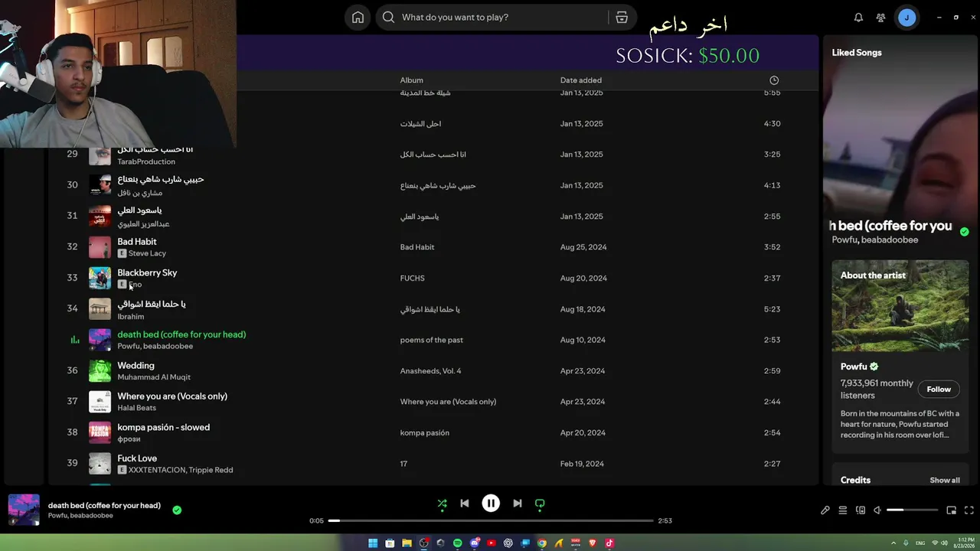Open the user profile avatar menu
Viewport: 980px width, 551px height.
point(906,18)
